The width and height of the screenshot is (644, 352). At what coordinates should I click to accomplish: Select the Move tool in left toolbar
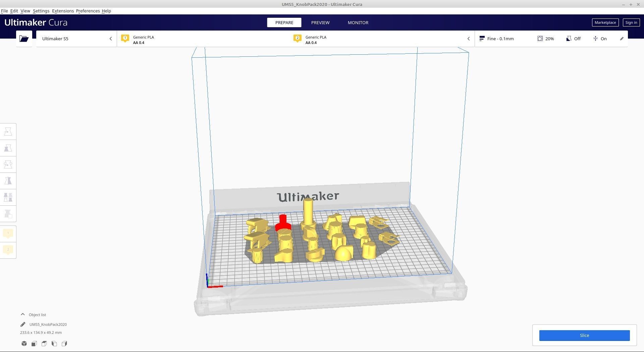(x=8, y=132)
